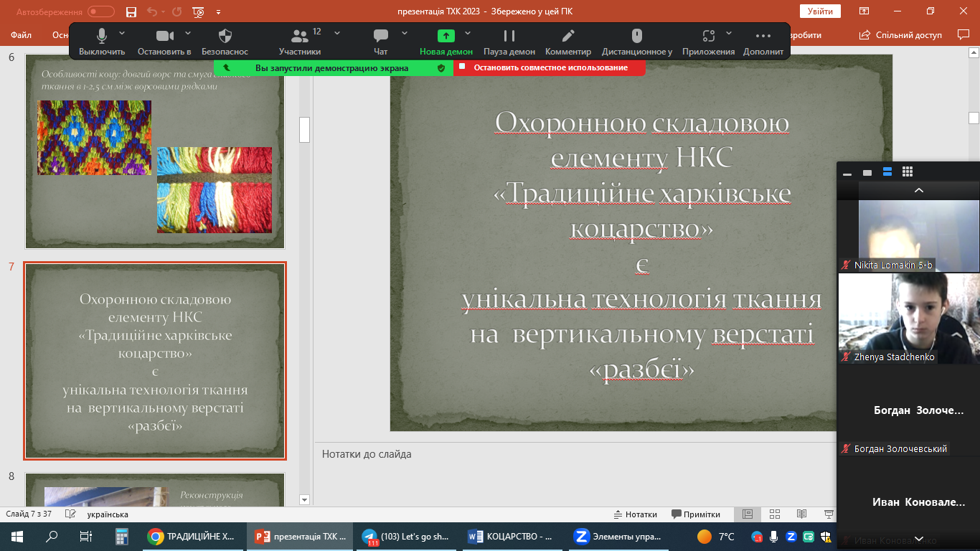
Task: Expand apps options arrow in Zoom
Action: (729, 33)
